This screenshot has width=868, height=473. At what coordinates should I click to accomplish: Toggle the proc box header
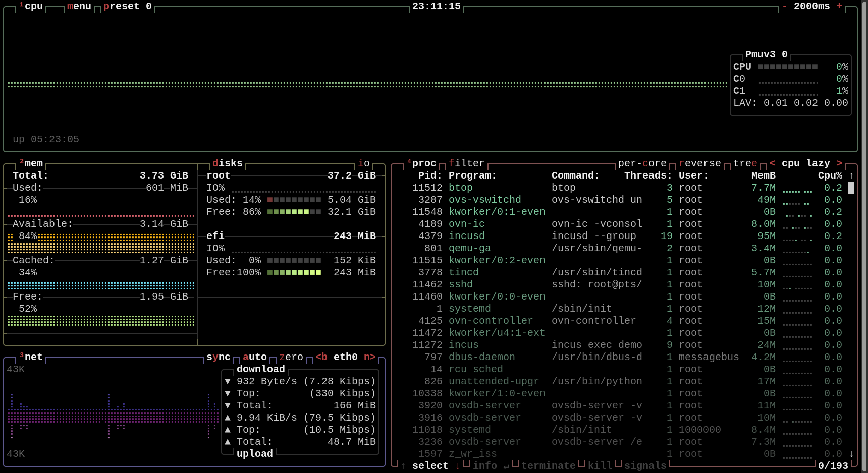pyautogui.click(x=422, y=163)
